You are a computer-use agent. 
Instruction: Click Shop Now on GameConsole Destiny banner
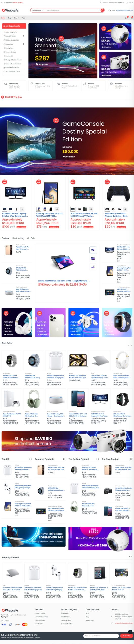[x=69, y=157]
